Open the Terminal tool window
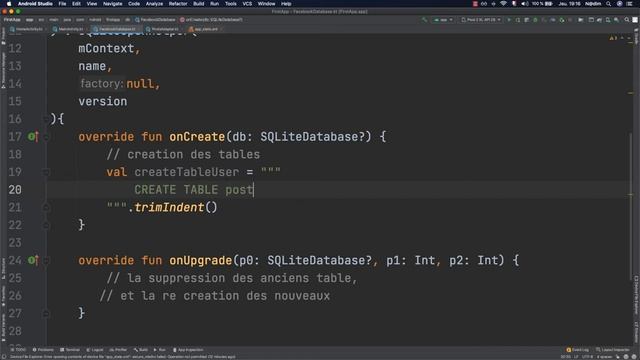The width and height of the screenshot is (640, 360). pos(70,350)
